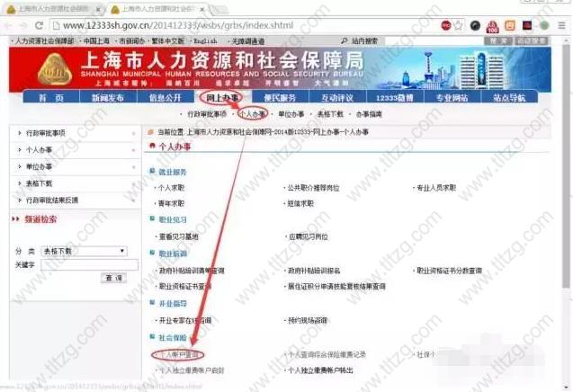The image size is (573, 392).
Task: Open the 预约现场咨询 link
Action: 308,320
